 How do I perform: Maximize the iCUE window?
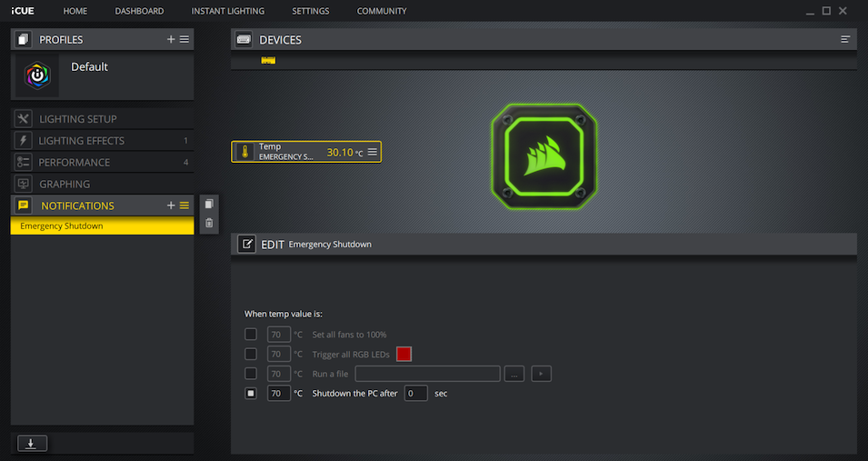826,11
